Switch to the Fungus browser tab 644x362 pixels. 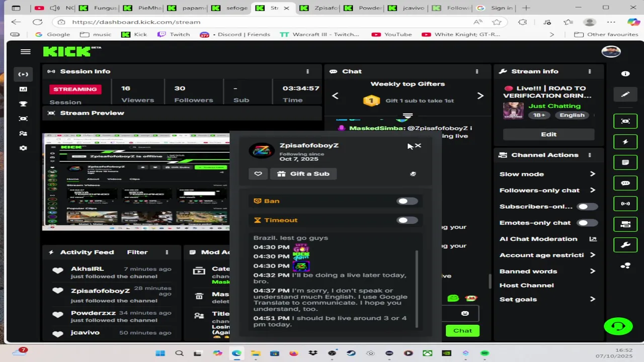pos(99,8)
